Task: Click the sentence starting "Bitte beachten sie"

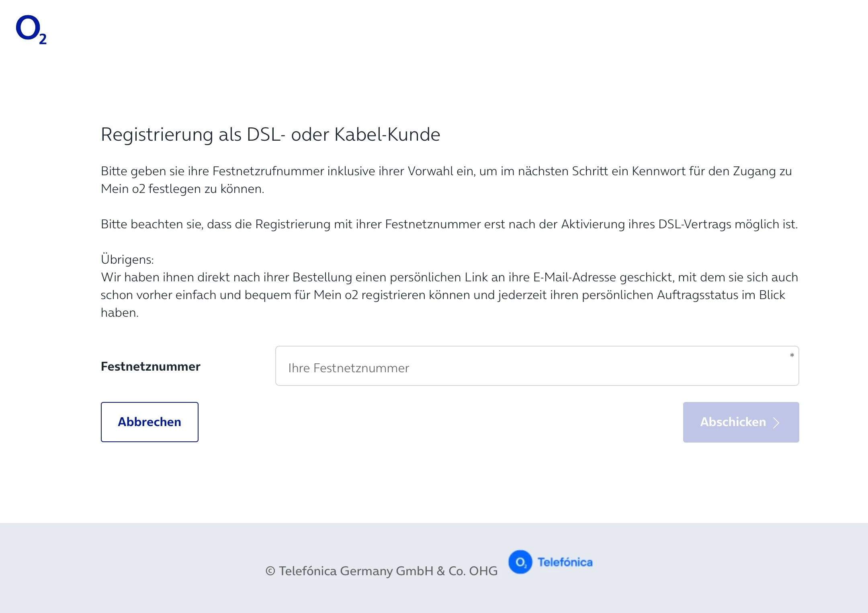Action: tap(449, 224)
